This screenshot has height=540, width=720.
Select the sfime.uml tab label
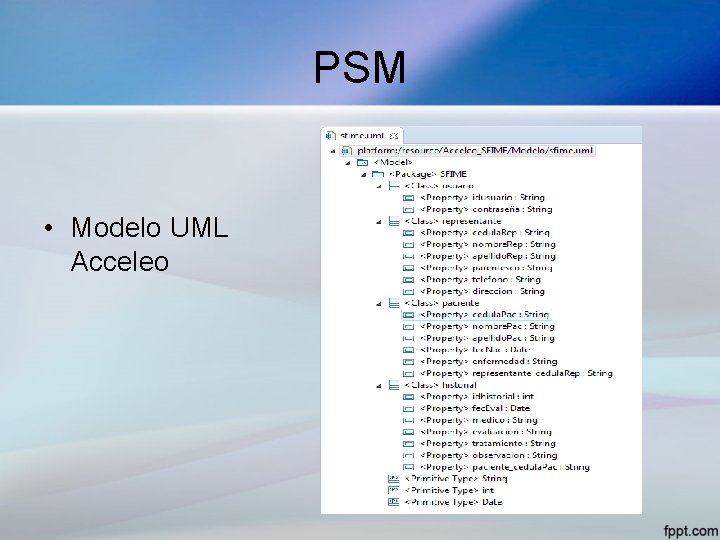362,136
